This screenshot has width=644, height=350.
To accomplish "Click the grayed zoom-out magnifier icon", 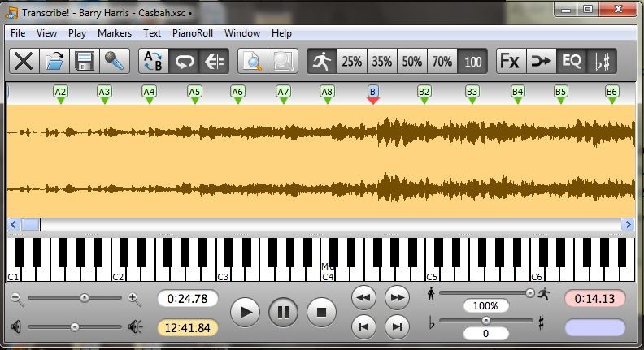I will [283, 62].
